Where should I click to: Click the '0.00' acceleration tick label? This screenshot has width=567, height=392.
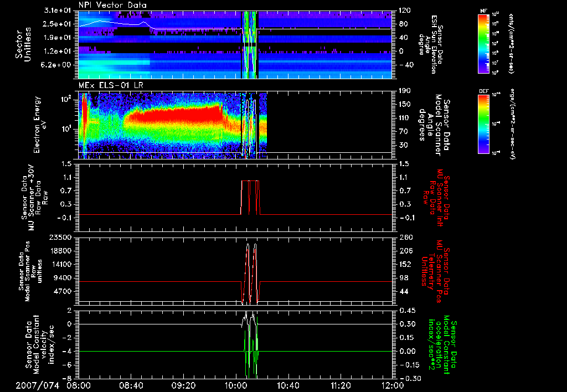pyautogui.click(x=407, y=352)
